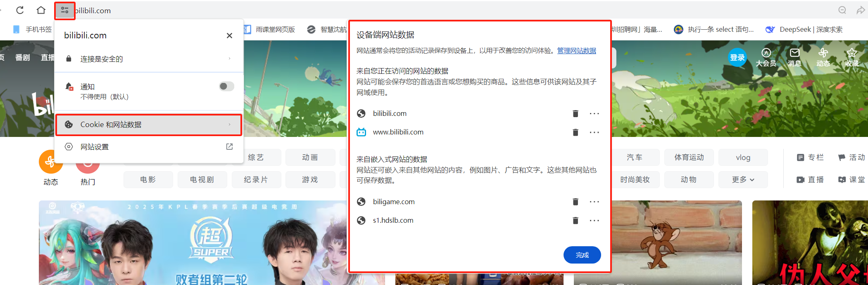This screenshot has height=285, width=868.
Task: Open more options for www.bilibili.com row
Action: pyautogui.click(x=594, y=132)
